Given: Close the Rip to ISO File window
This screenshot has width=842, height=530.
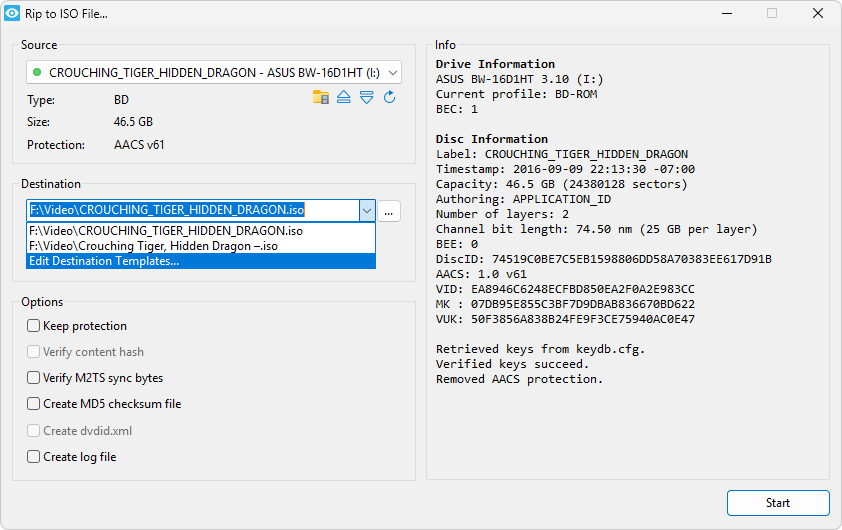Looking at the screenshot, I should [x=818, y=14].
